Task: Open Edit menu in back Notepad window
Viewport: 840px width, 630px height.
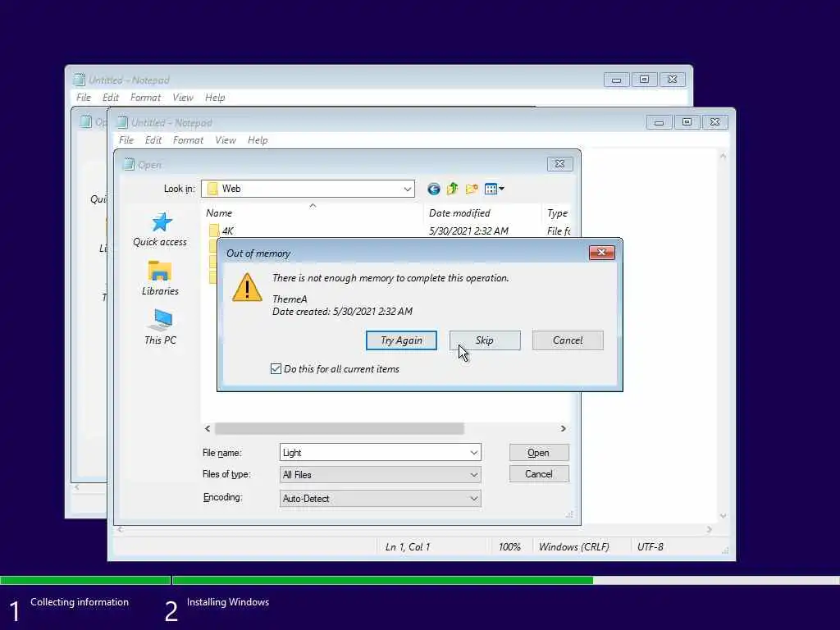Action: click(111, 97)
